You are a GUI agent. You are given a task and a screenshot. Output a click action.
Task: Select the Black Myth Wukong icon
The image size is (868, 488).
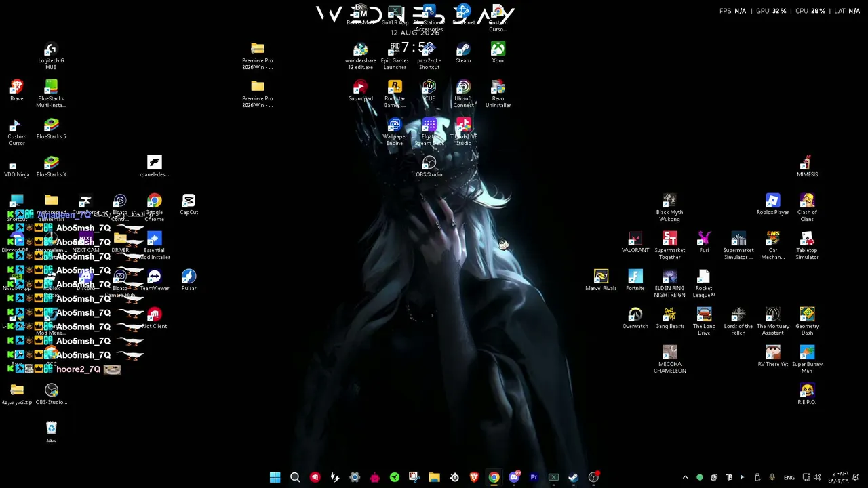pos(669,208)
